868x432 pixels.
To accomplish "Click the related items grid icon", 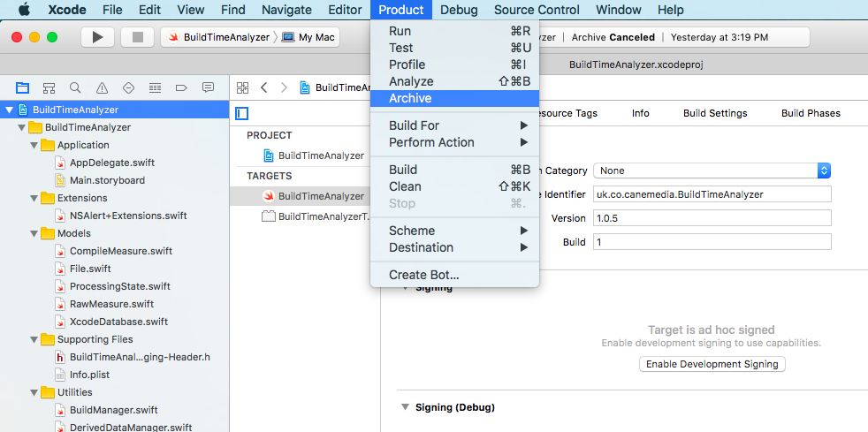I will click(241, 87).
